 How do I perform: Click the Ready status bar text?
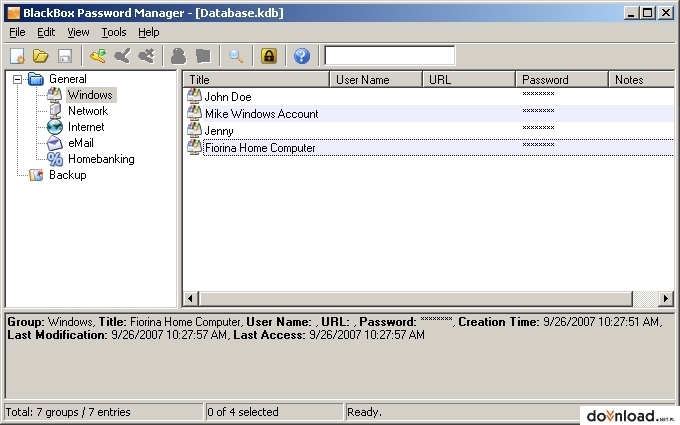364,412
